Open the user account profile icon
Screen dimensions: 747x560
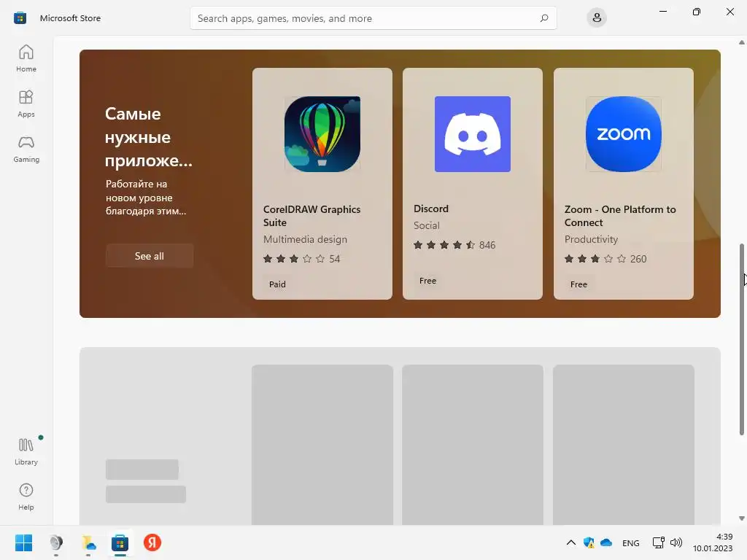597,18
